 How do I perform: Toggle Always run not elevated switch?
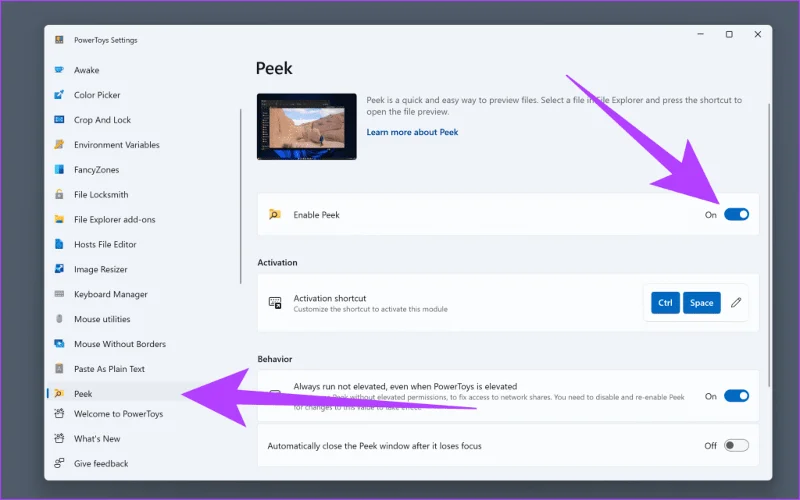(x=736, y=396)
